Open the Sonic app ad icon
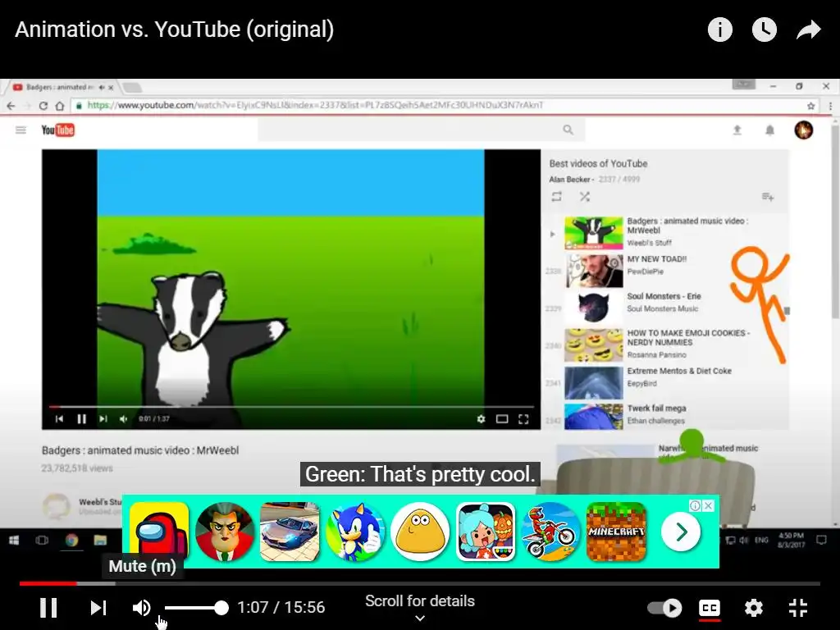This screenshot has height=630, width=840. click(x=355, y=532)
